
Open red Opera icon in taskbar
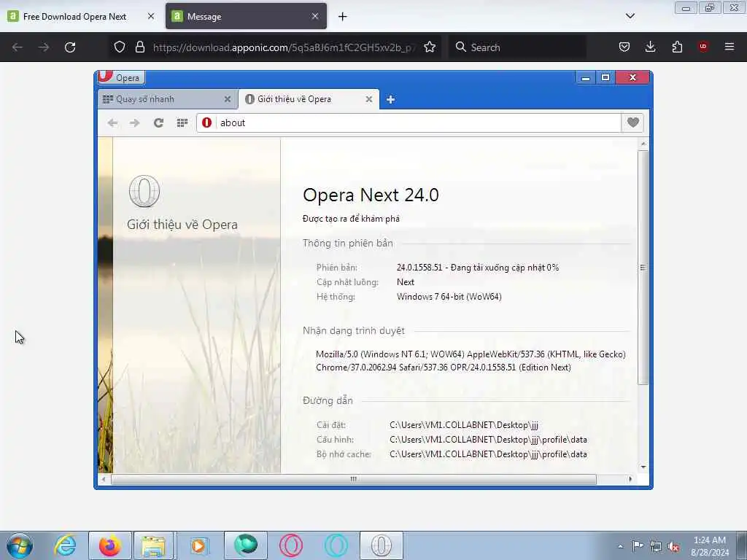pos(291,545)
